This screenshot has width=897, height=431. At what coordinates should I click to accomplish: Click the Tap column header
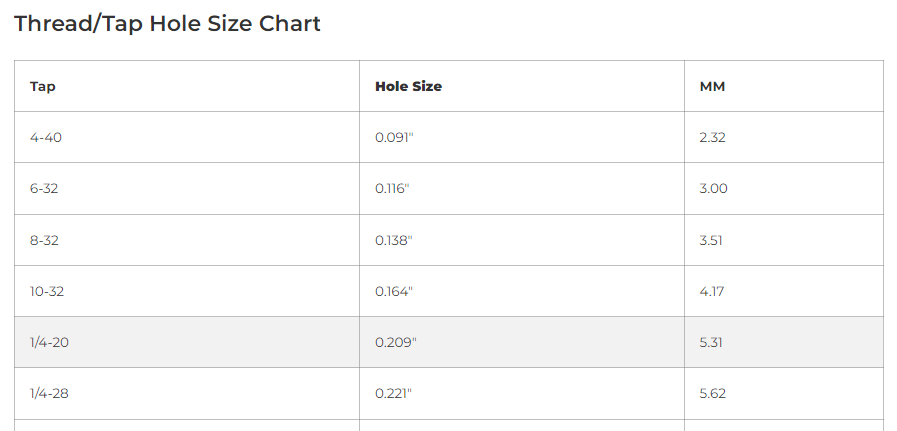tap(43, 86)
